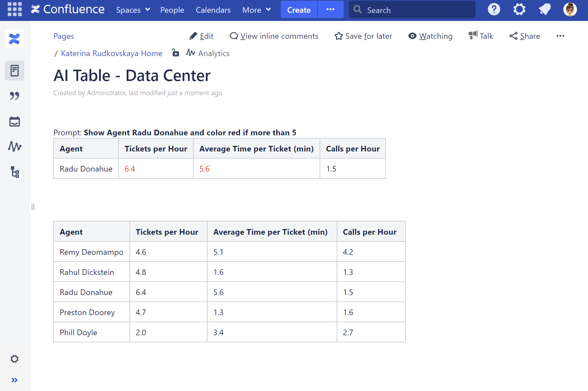588x391 pixels.
Task: Open the Spaces dropdown menu
Action: pyautogui.click(x=133, y=10)
